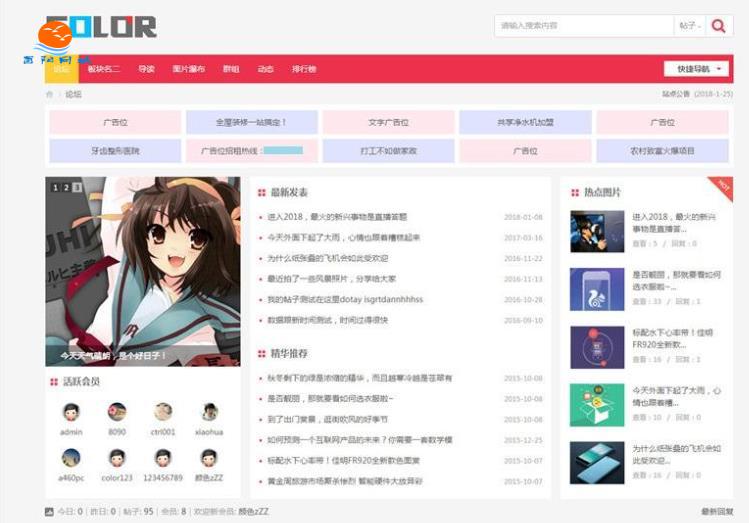
Task: Click the 文字广告位 ad banner
Action: coord(388,122)
